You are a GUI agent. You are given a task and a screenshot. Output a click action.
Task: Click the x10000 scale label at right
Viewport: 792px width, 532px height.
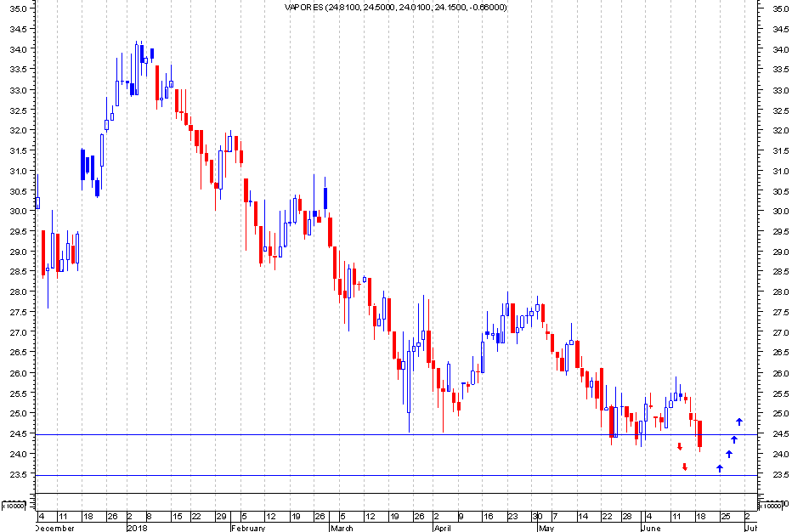pos(772,506)
